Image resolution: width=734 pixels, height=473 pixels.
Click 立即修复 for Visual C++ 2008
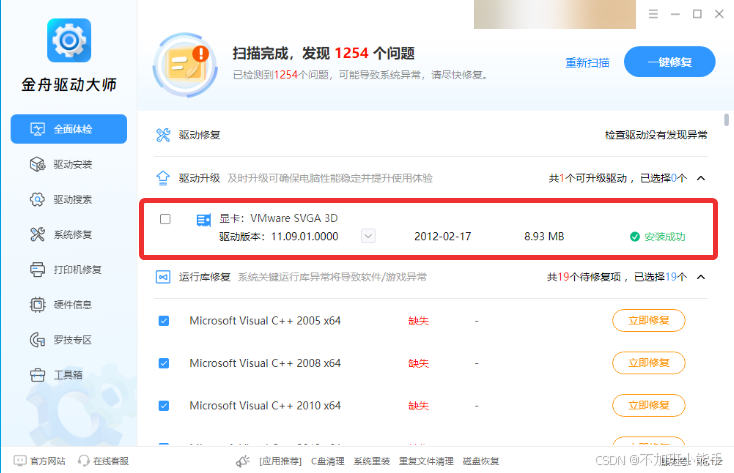[649, 363]
